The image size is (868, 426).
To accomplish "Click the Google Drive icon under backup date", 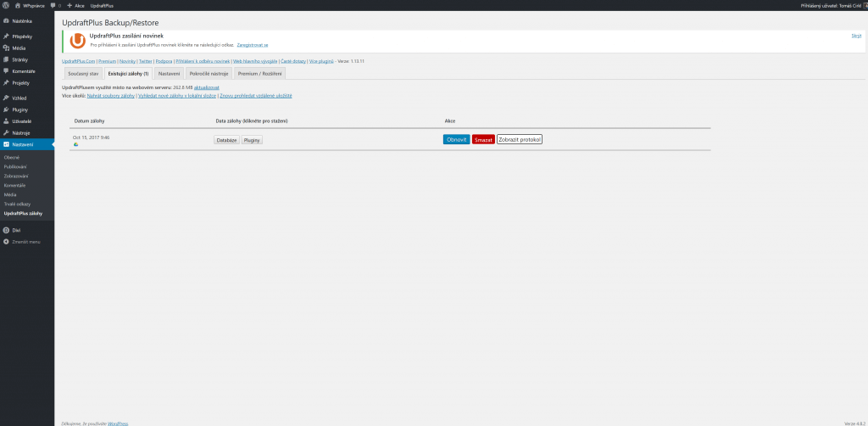I will point(75,144).
